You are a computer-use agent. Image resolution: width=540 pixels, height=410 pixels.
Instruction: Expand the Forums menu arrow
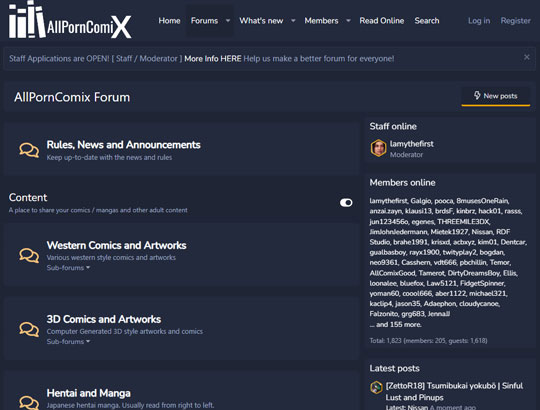click(228, 21)
